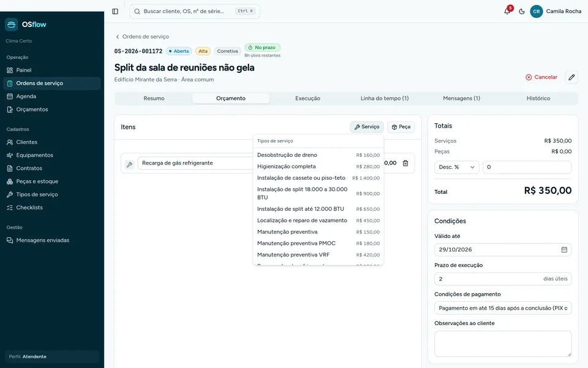The image size is (588, 368).
Task: Click the OSflow logo icon
Action: click(11, 25)
